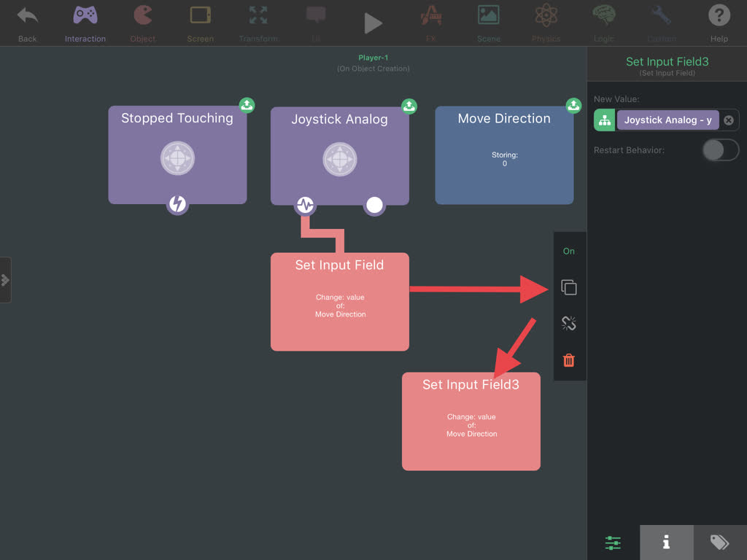747x560 pixels.
Task: Switch to the tags tab
Action: pyautogui.click(x=719, y=542)
